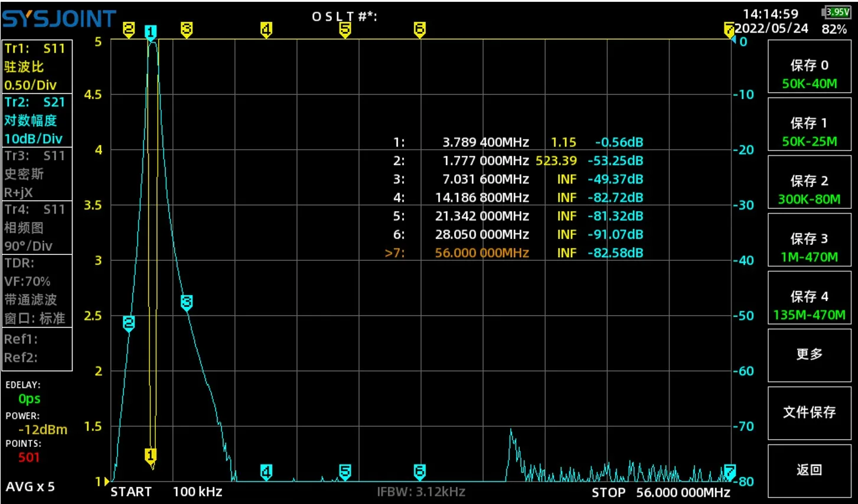Tap the battery 3.95V status icon

(836, 12)
